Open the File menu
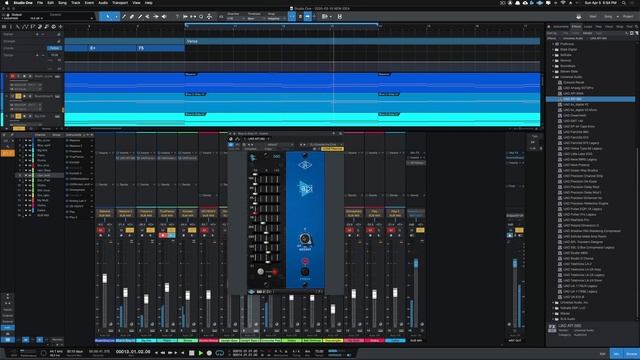Screen dimensions: 640x360 point(40,3)
